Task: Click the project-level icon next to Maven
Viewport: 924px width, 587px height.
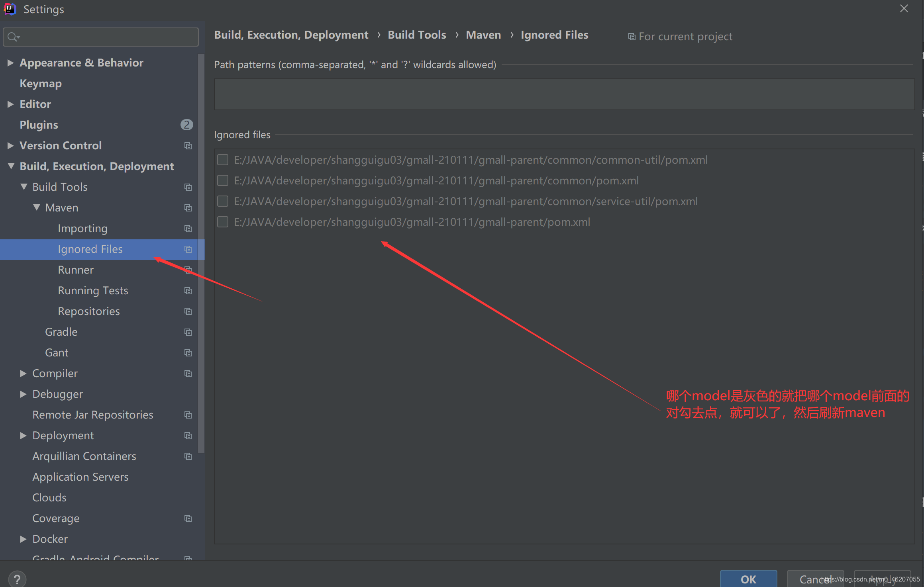Action: pos(188,208)
